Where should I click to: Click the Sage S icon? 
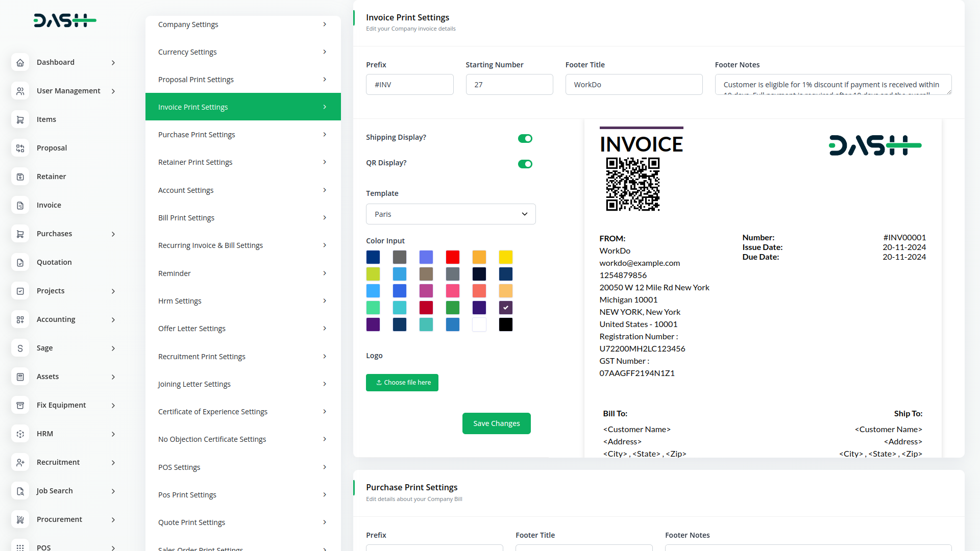[x=20, y=348]
